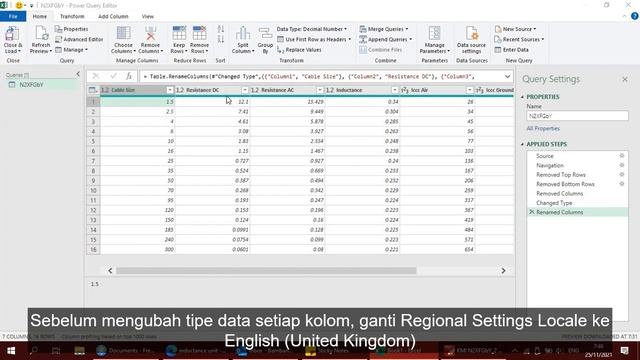Click the scroll left arrow
640x360 pixels.
click(x=110, y=271)
